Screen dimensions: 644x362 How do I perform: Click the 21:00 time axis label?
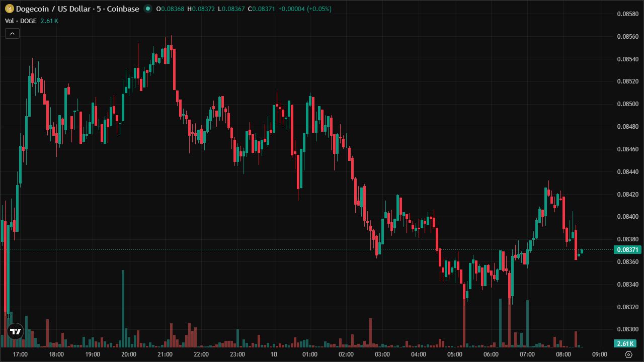[165, 354]
